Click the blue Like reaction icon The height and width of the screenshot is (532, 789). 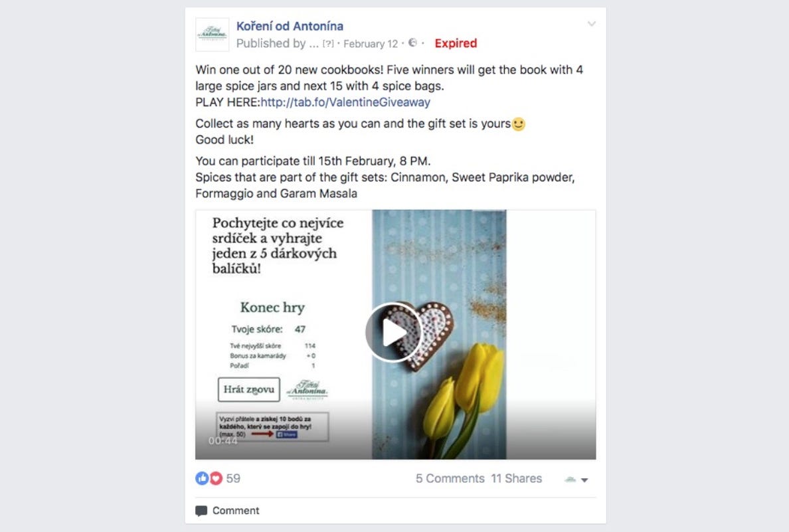(203, 478)
